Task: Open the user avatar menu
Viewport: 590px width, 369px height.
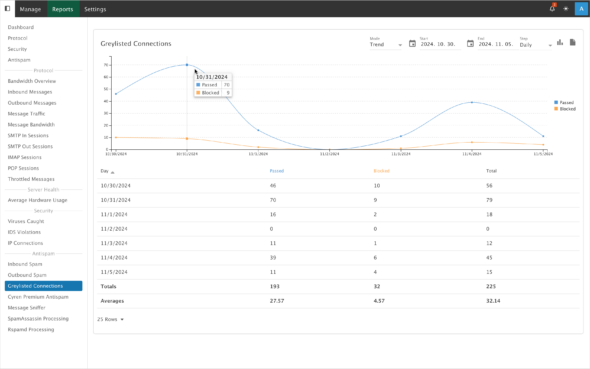Action: click(x=581, y=9)
